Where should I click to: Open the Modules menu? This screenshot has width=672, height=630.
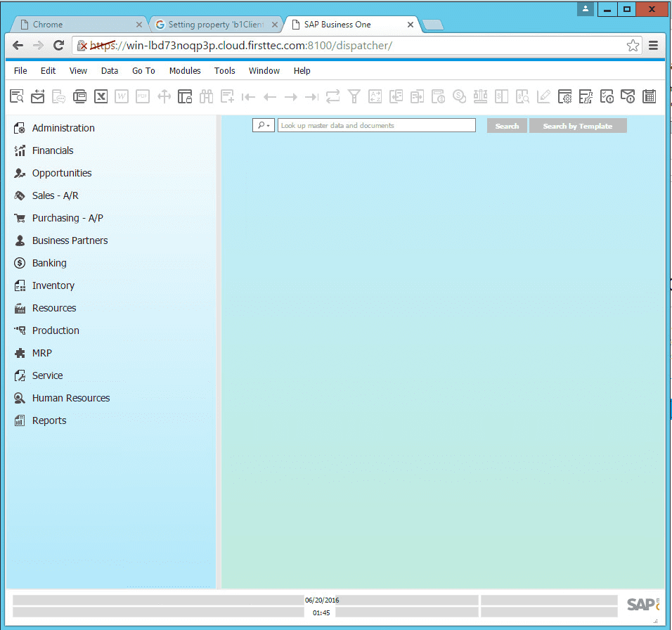184,70
